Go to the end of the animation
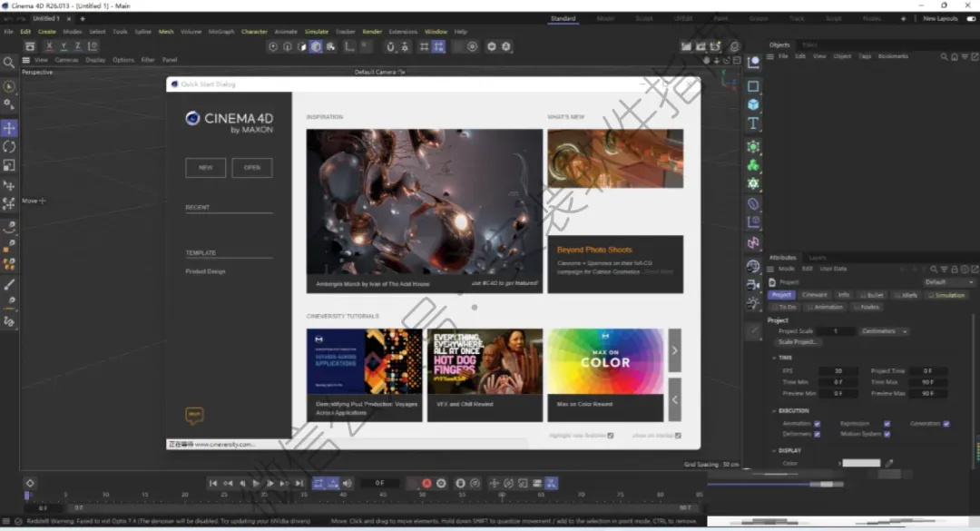The width and height of the screenshot is (980, 531). 299,484
